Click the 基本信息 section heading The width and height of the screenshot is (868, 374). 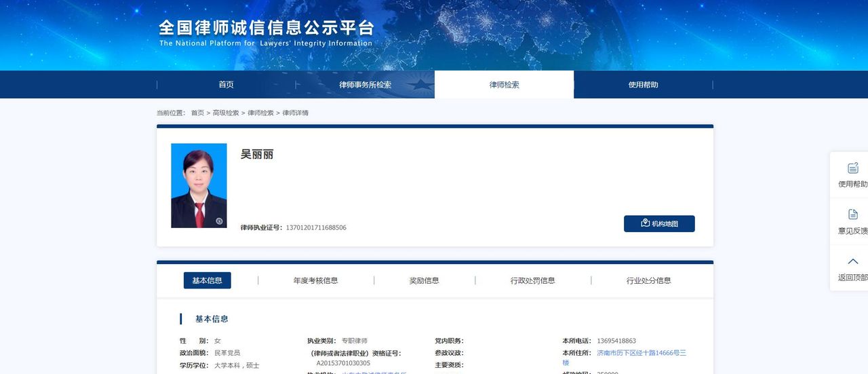pyautogui.click(x=212, y=319)
